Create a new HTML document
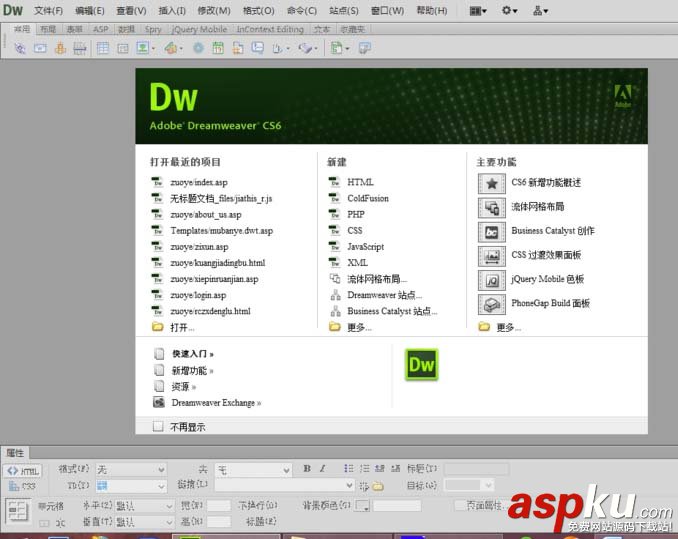 (361, 182)
